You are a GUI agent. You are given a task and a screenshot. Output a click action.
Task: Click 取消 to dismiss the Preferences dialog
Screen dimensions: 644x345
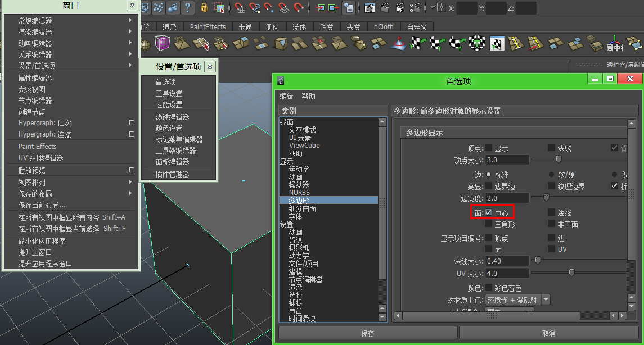tap(548, 333)
